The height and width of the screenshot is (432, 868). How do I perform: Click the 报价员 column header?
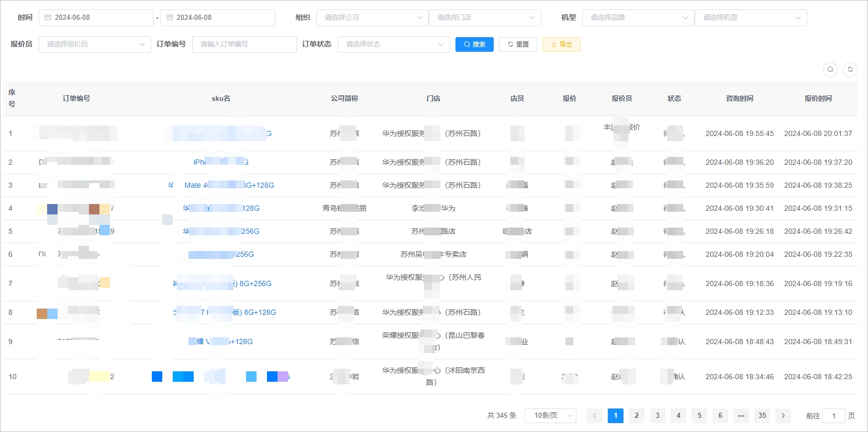pos(622,98)
